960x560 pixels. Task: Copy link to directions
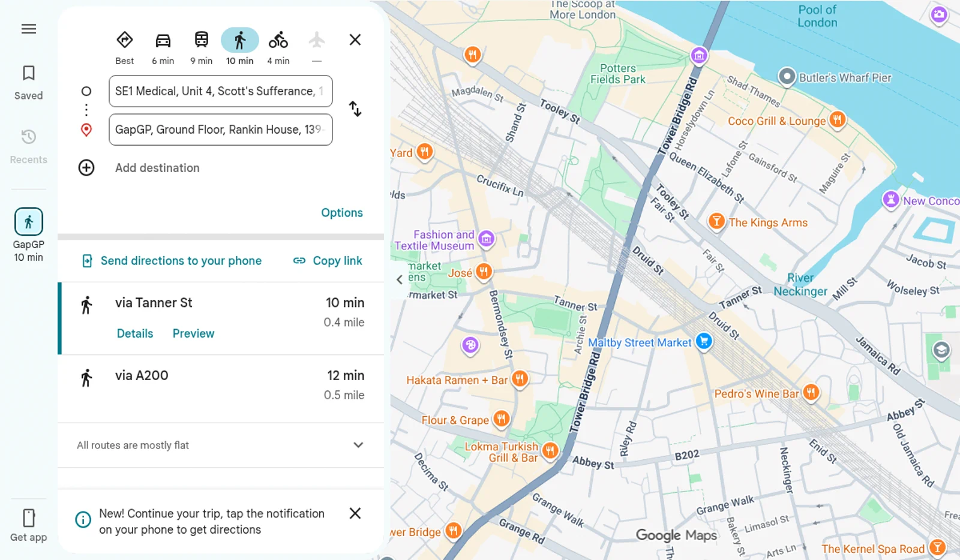pyautogui.click(x=328, y=261)
